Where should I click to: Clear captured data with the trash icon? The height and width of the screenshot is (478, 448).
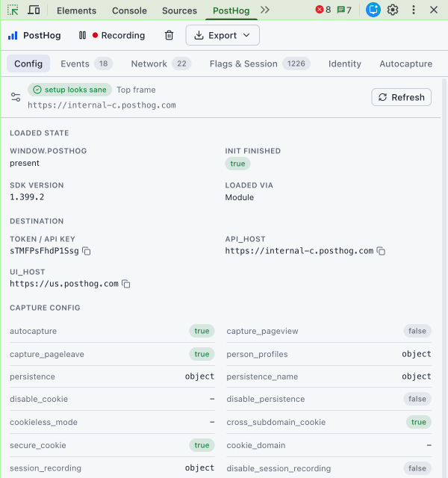[169, 35]
